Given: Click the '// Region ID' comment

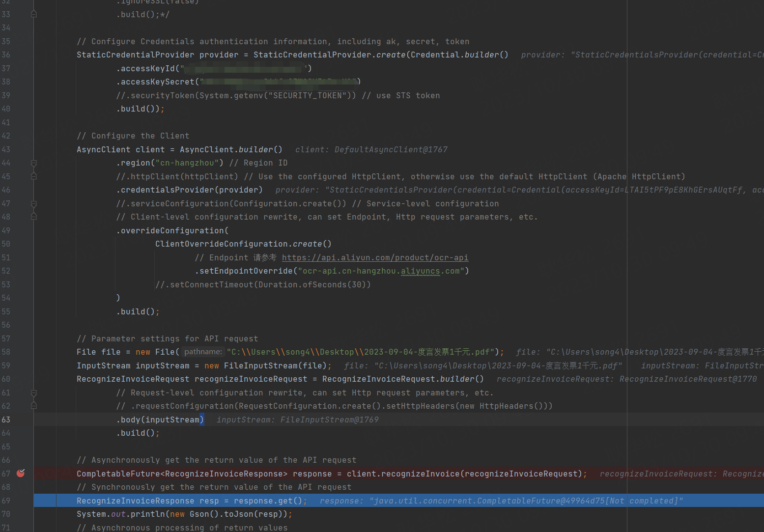Looking at the screenshot, I should (258, 163).
